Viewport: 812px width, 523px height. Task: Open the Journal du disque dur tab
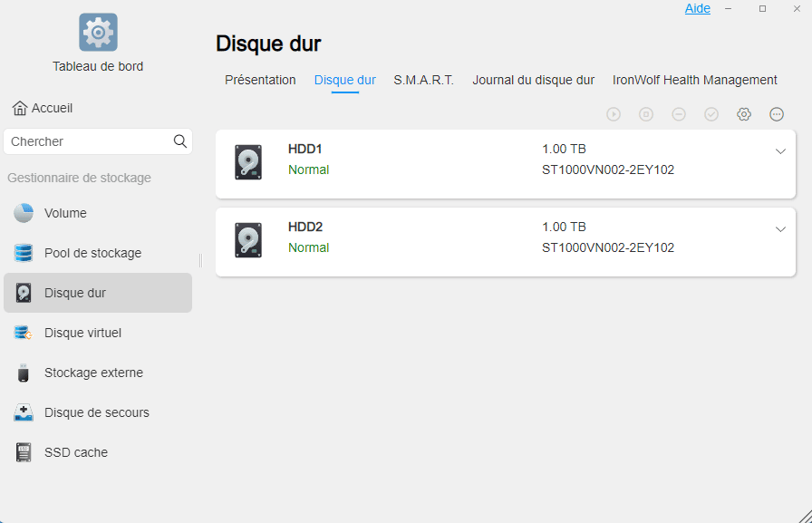[533, 80]
